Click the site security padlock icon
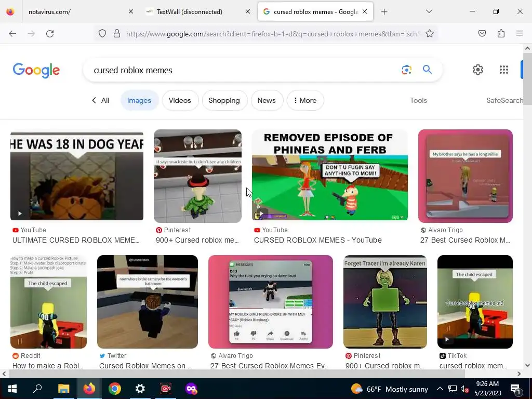Image resolution: width=532 pixels, height=399 pixels. click(x=117, y=33)
